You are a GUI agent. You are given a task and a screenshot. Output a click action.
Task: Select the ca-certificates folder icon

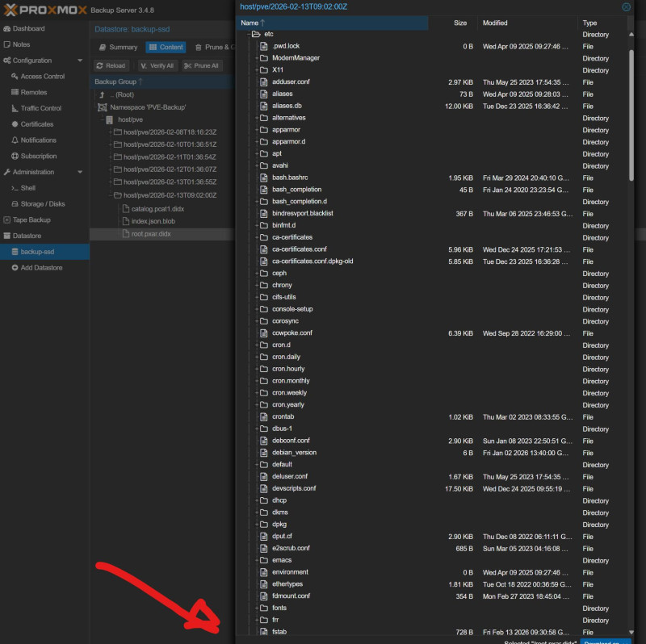264,237
